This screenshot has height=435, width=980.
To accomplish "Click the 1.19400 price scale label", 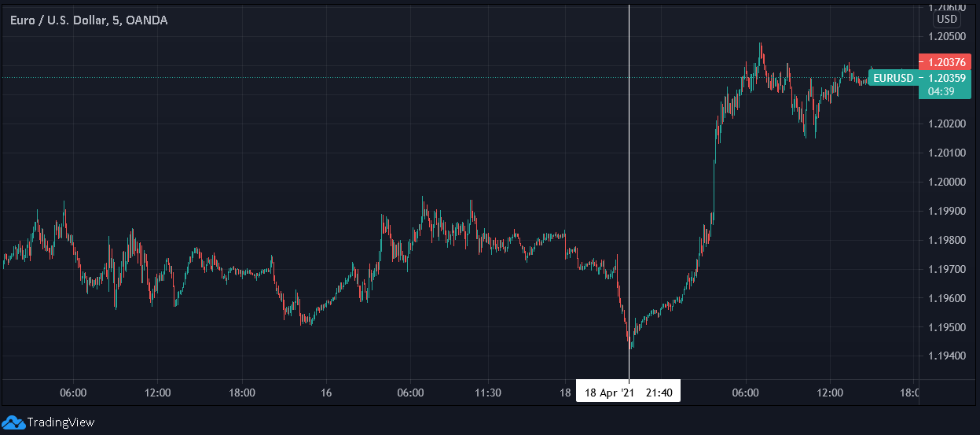I will [946, 356].
